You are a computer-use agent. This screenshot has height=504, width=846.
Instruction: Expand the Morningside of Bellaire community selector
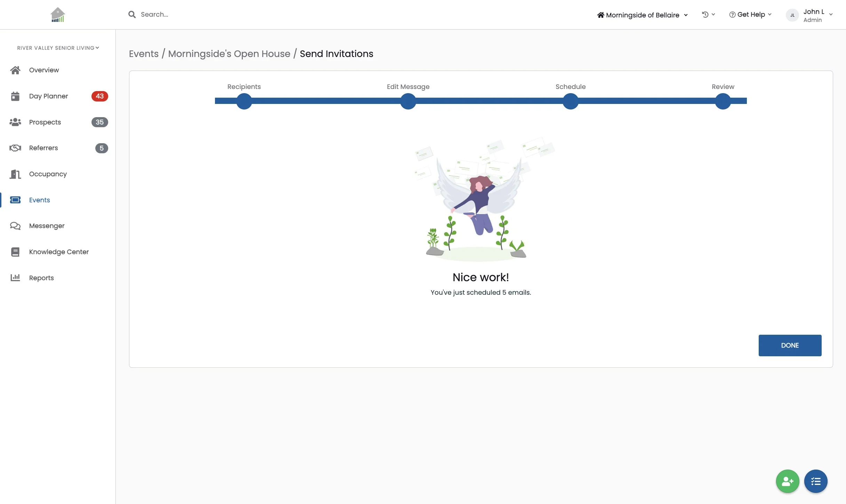pos(642,15)
